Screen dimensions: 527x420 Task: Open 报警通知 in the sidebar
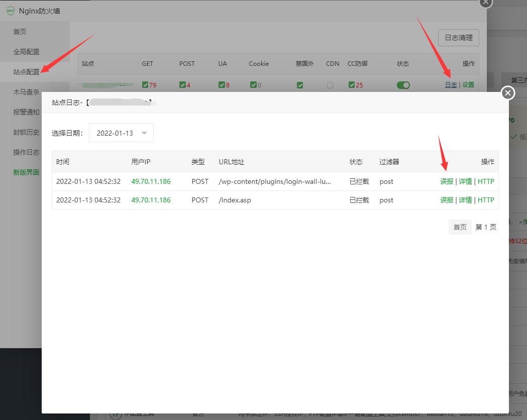tap(26, 112)
